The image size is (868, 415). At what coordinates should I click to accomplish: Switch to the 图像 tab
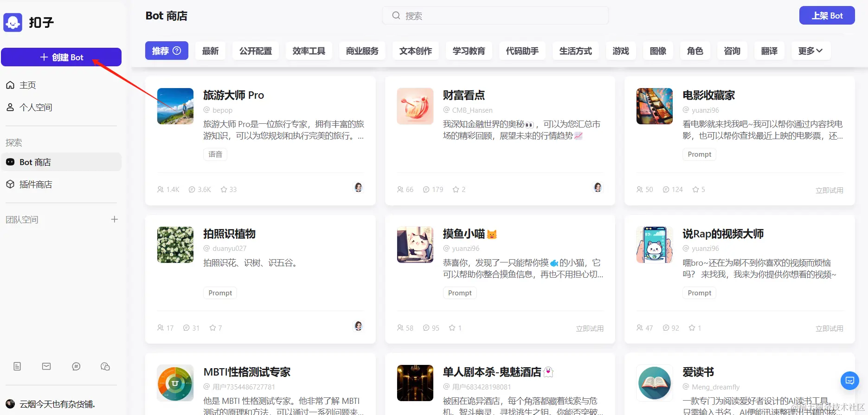[658, 51]
